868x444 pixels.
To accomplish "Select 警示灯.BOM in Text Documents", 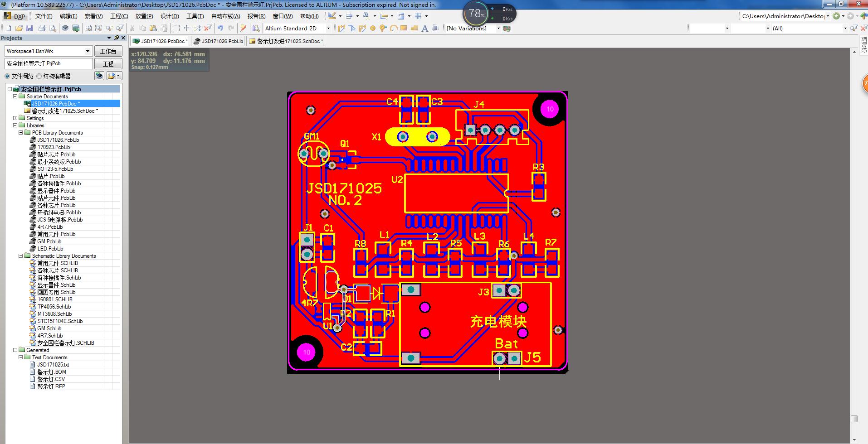I will click(51, 372).
